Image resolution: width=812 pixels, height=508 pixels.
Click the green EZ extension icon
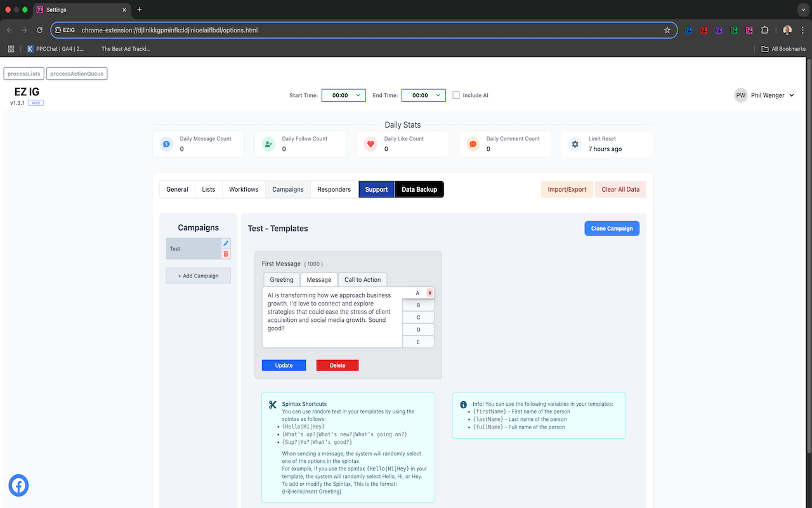coord(734,30)
